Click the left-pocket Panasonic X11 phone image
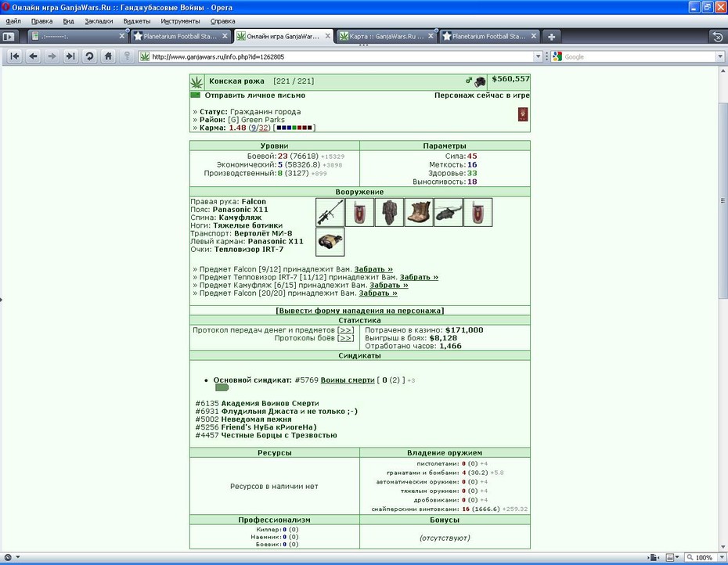The width and height of the screenshot is (728, 565). tap(478, 212)
